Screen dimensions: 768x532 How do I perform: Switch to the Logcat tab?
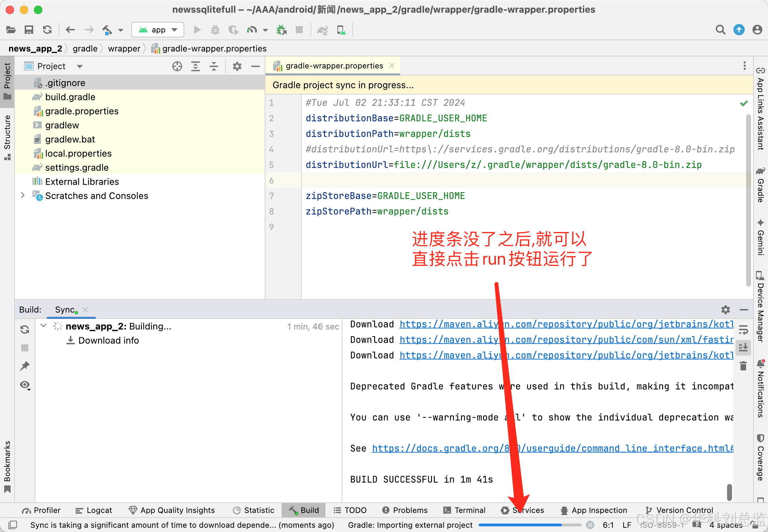point(94,510)
